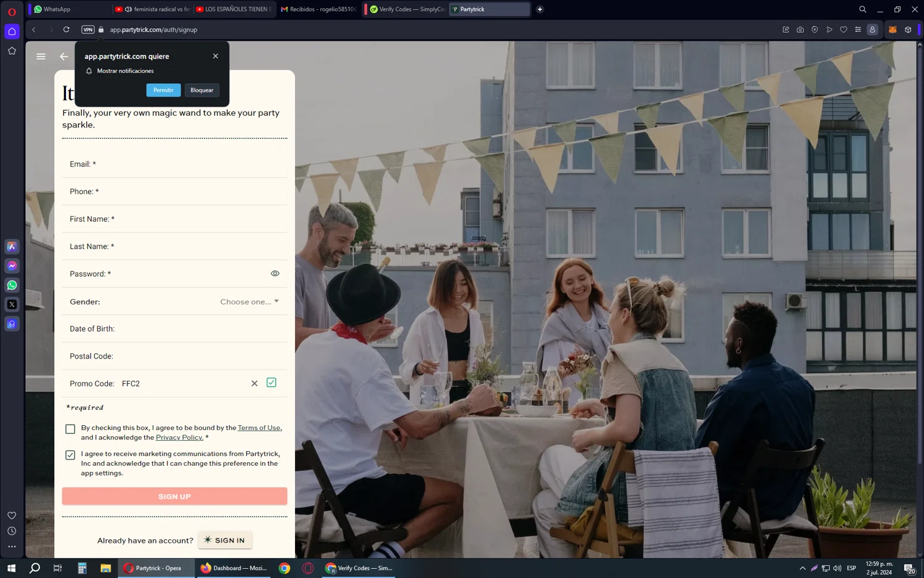The image size is (924, 578).
Task: Open history clock in Opera sidebar
Action: 12,531
